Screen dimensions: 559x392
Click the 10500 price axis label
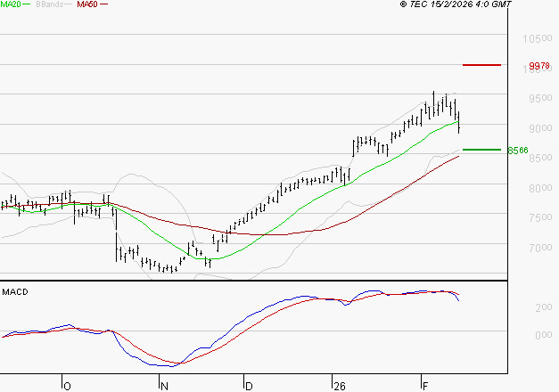coord(538,38)
